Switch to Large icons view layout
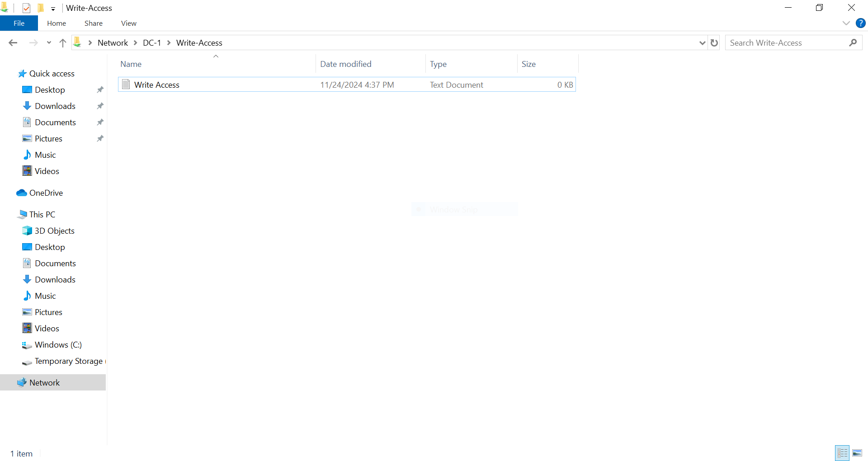Screen dimensions: 868x461 point(857,453)
